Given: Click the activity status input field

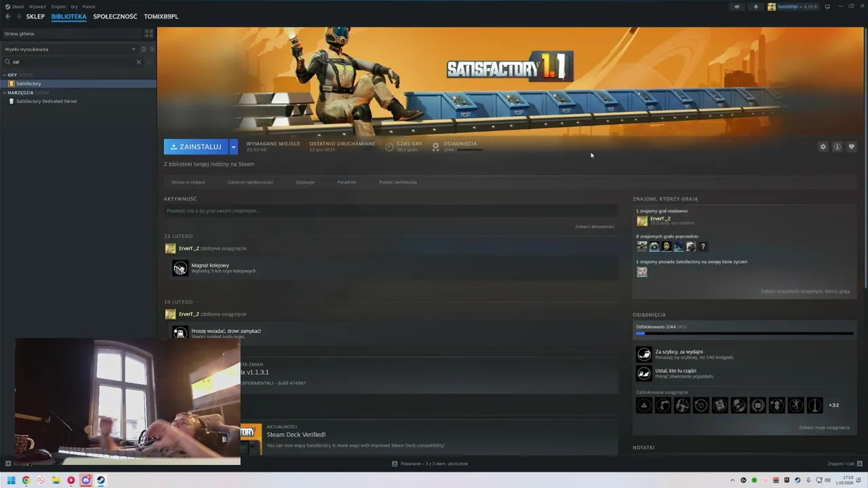Looking at the screenshot, I should (390, 211).
